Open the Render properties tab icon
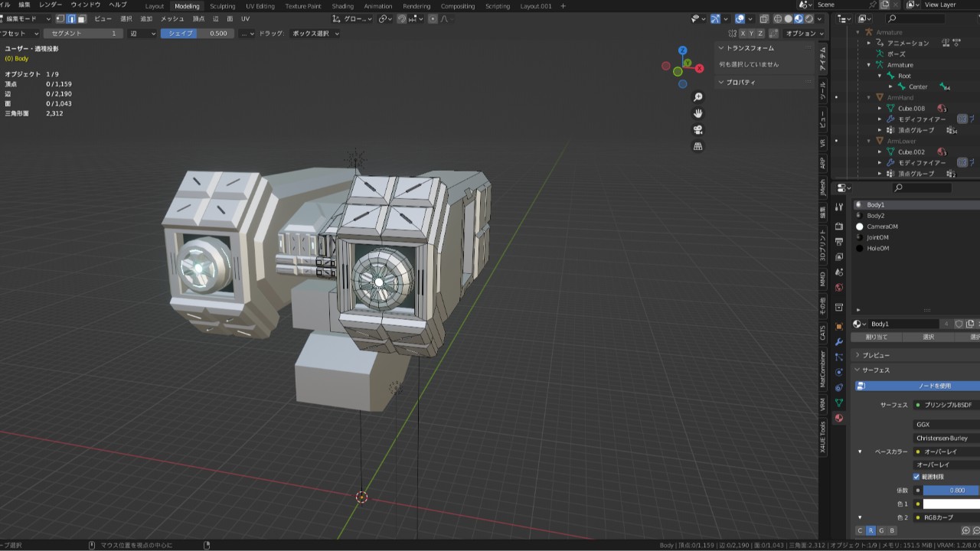The width and height of the screenshot is (980, 551). point(839,227)
